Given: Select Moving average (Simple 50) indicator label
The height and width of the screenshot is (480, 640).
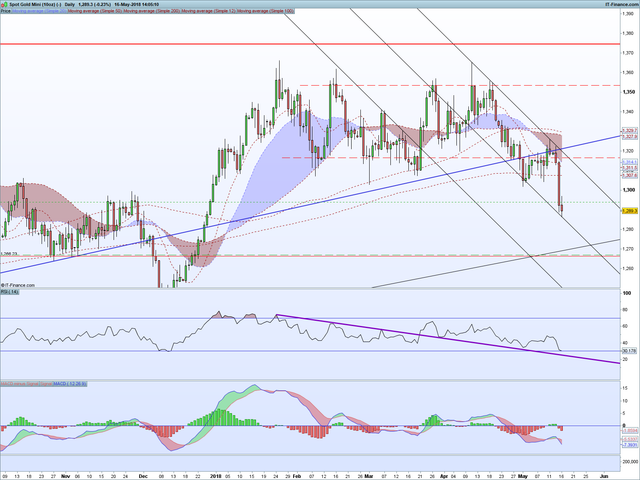Looking at the screenshot, I should click(x=95, y=11).
